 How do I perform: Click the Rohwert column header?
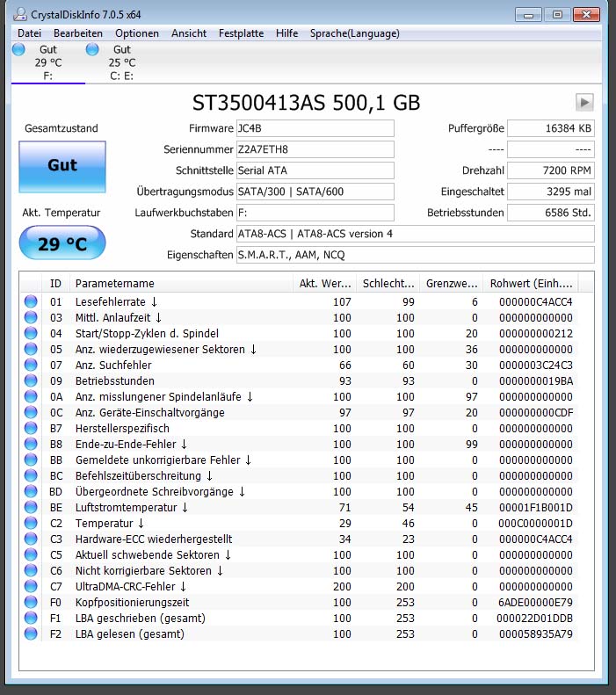pyautogui.click(x=531, y=283)
